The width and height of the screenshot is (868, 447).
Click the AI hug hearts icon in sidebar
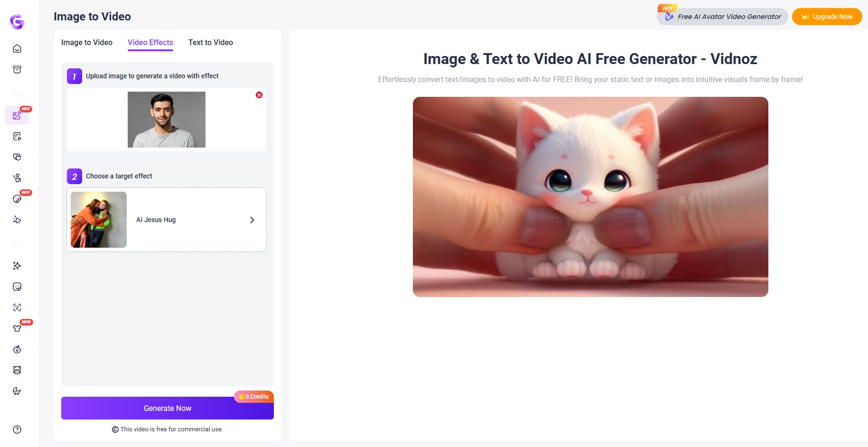[17, 157]
